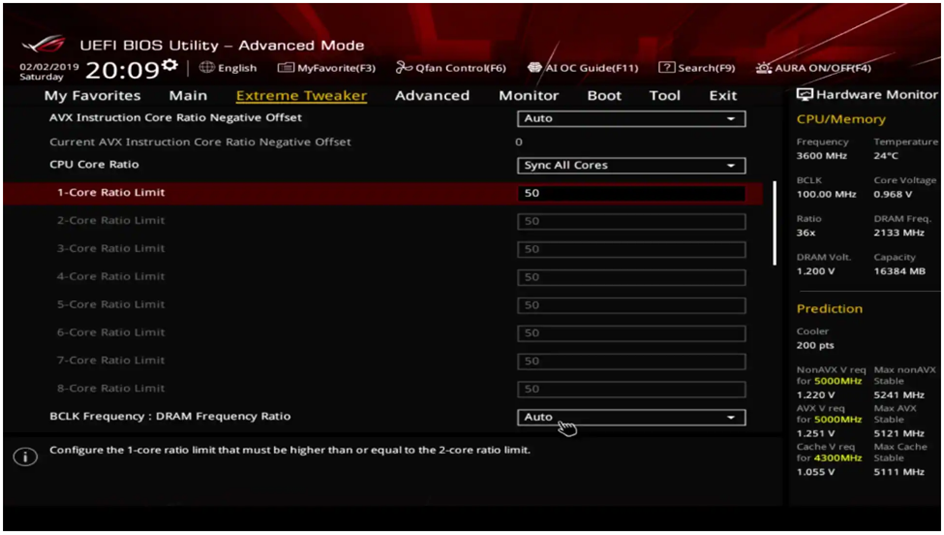Click the 02/02/2019 Saturday date

tap(49, 72)
